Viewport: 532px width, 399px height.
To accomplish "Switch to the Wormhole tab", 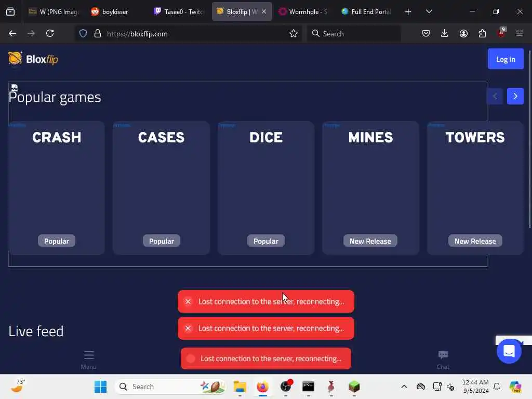I will click(303, 11).
